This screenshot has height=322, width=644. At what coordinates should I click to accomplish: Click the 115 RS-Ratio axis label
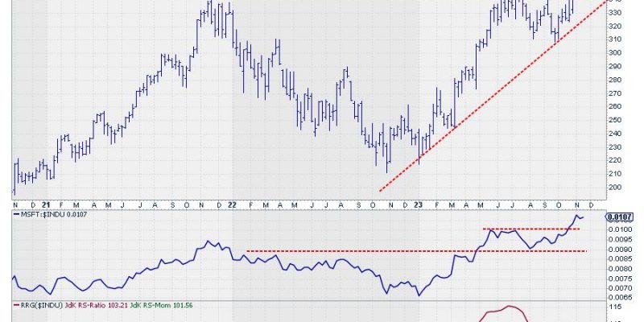point(614,308)
